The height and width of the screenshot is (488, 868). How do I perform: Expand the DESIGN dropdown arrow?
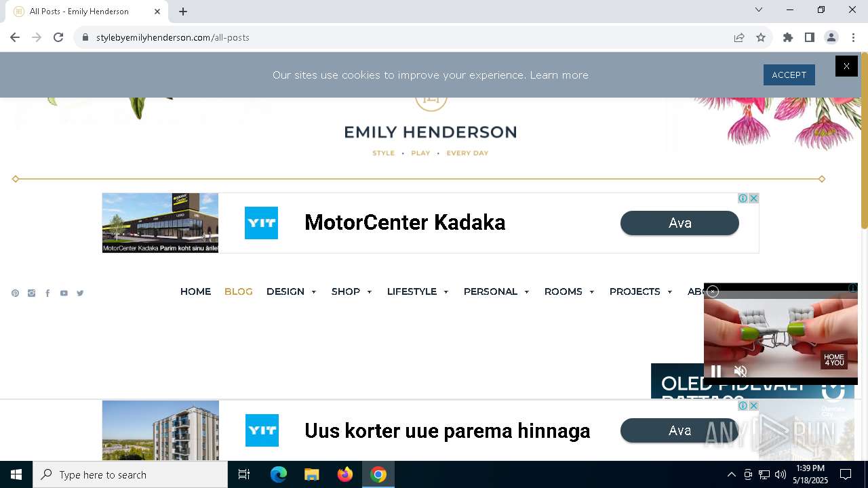click(x=314, y=292)
